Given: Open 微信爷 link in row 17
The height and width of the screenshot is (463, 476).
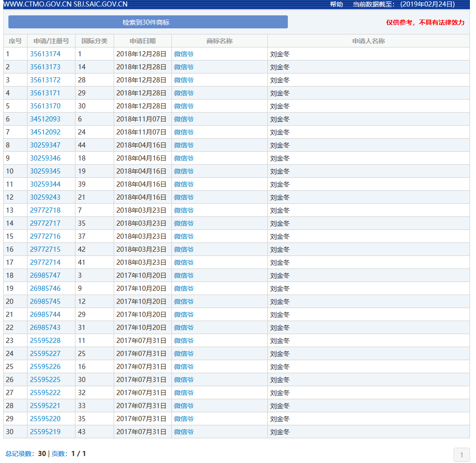Looking at the screenshot, I should tap(184, 262).
